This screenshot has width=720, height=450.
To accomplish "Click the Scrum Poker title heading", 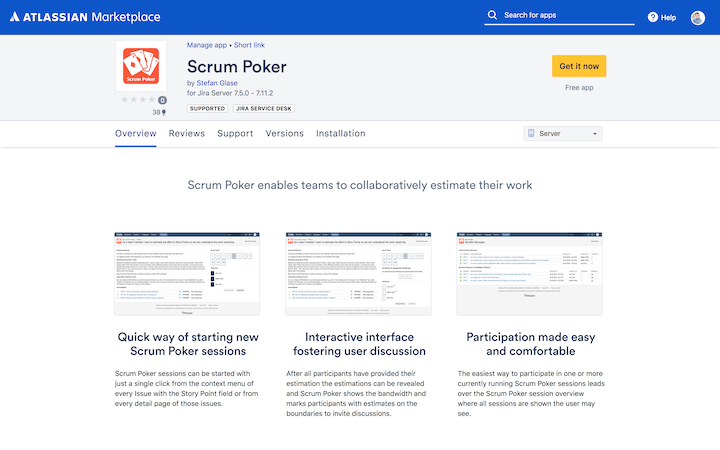I will [236, 67].
